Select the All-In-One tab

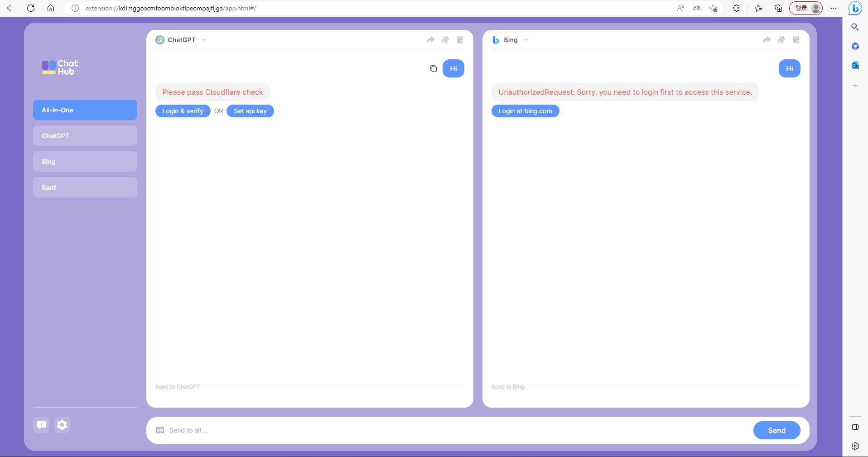(85, 110)
